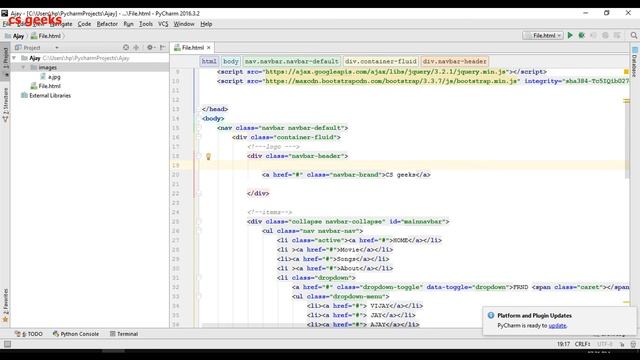Screen dimensions: 640x360
Task: Collapse the Ajay project root node
Action: pyautogui.click(x=14, y=58)
